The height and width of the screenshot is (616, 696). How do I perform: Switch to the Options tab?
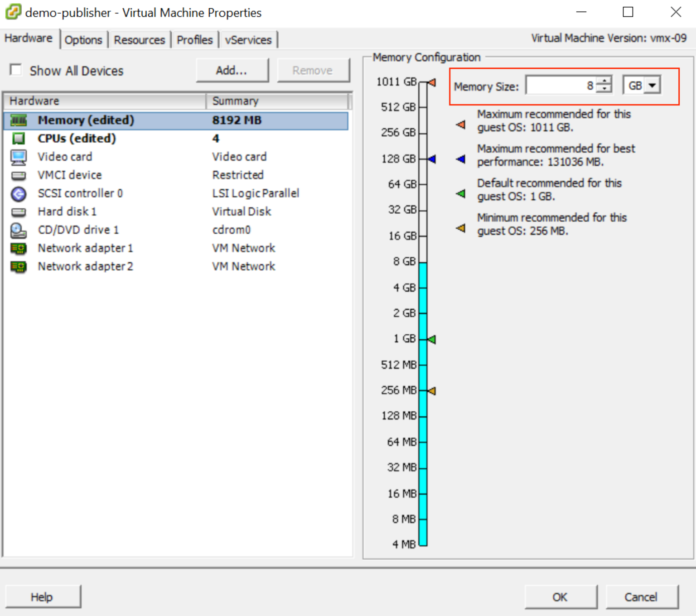click(x=83, y=40)
